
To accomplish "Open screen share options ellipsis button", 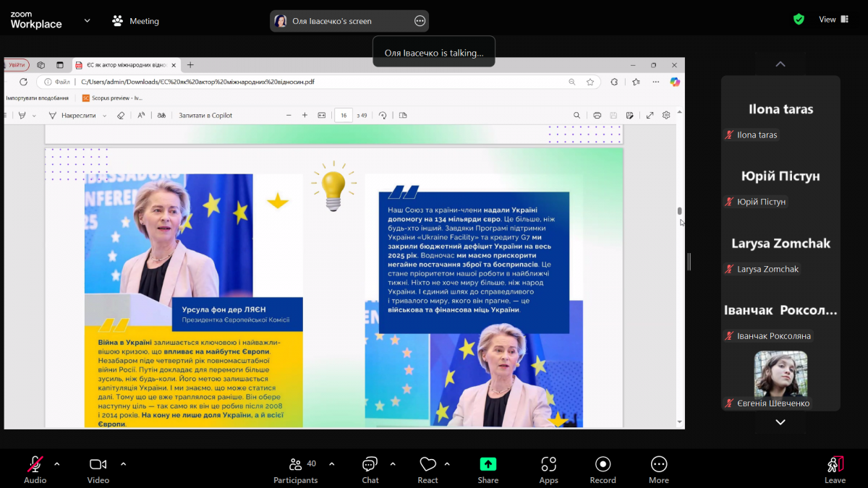I will [x=420, y=21].
